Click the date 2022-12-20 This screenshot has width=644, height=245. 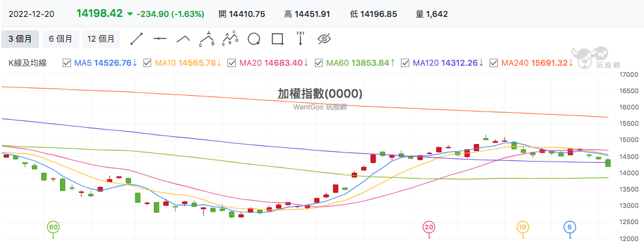coord(31,14)
